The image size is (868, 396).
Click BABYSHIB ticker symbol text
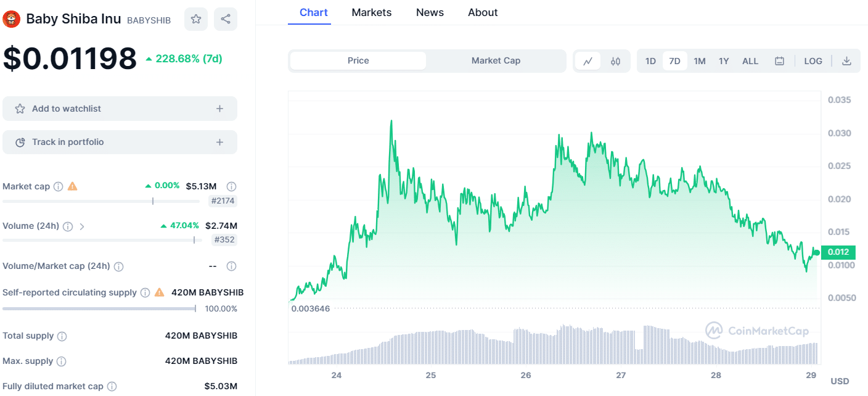tap(149, 20)
